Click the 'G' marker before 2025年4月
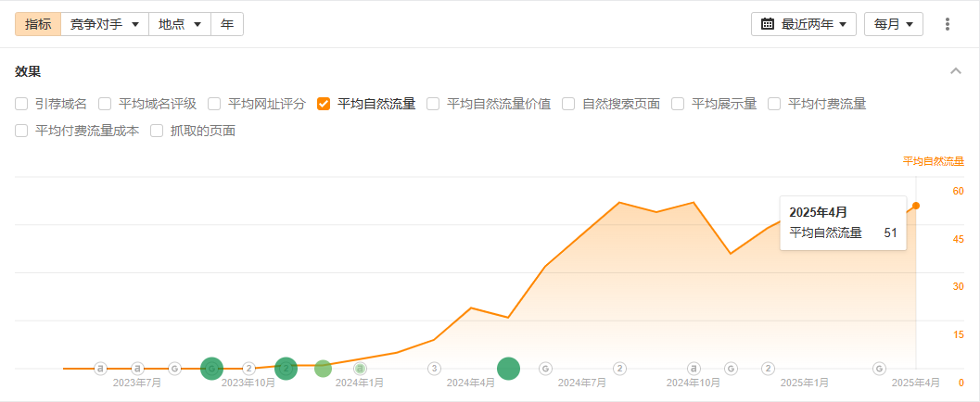The image size is (980, 402). [879, 369]
